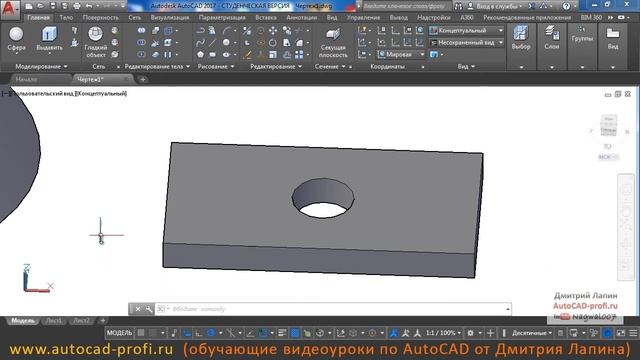Select the Spline drawing tool

click(x=200, y=42)
